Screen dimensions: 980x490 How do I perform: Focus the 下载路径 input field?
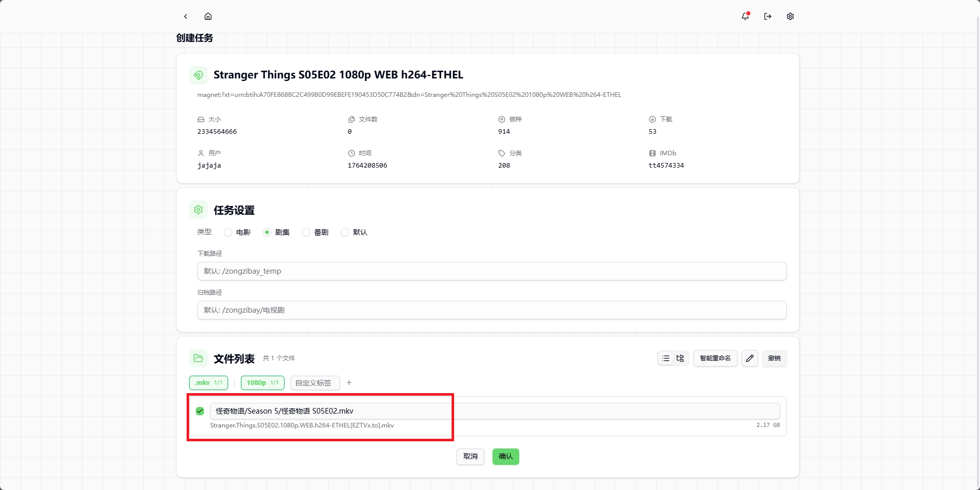[x=492, y=271]
